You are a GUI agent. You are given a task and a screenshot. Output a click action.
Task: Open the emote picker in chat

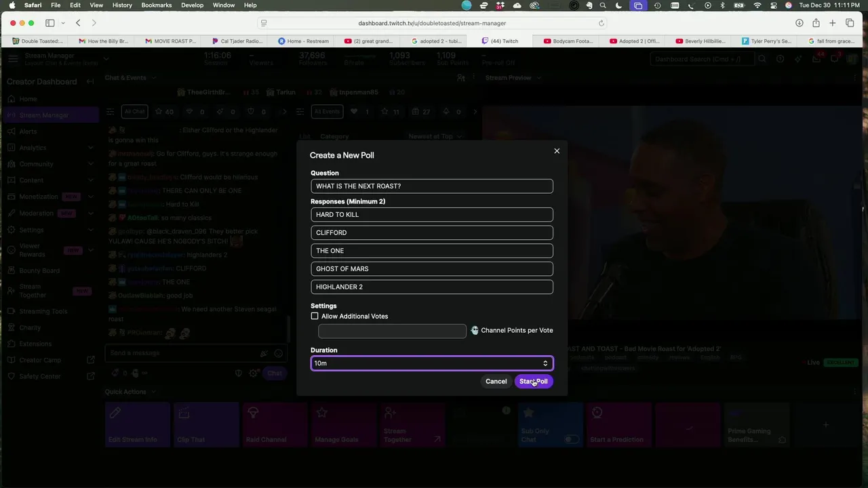click(278, 354)
